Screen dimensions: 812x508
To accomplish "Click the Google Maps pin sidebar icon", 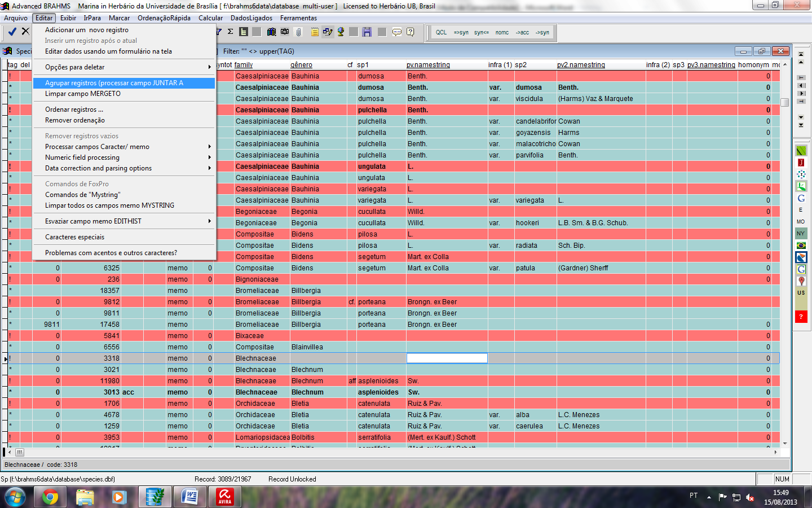I will 801,281.
